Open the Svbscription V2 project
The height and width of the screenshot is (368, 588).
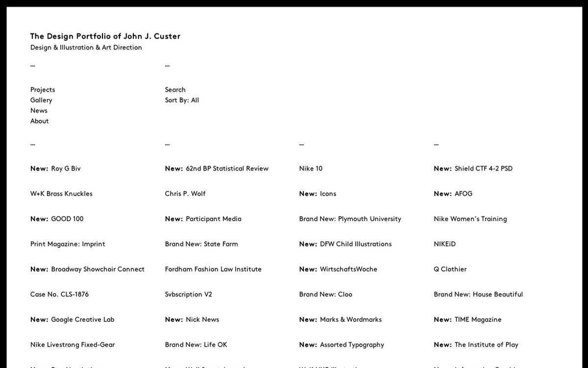point(188,294)
